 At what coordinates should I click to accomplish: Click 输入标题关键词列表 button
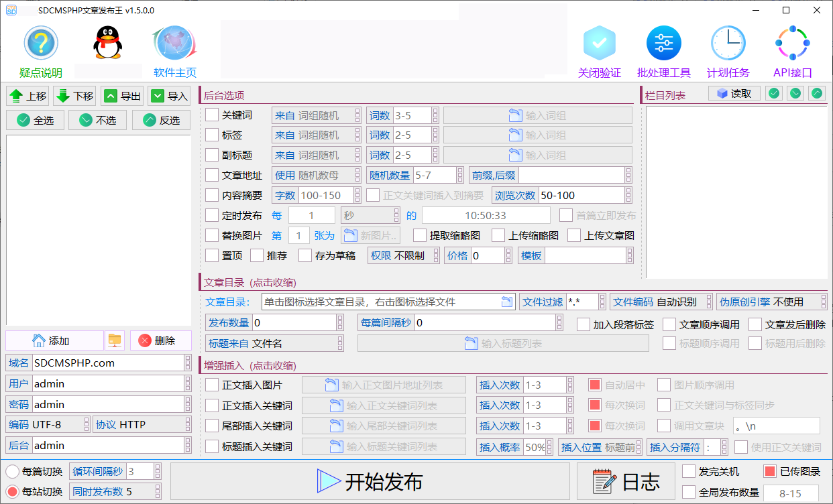(384, 447)
